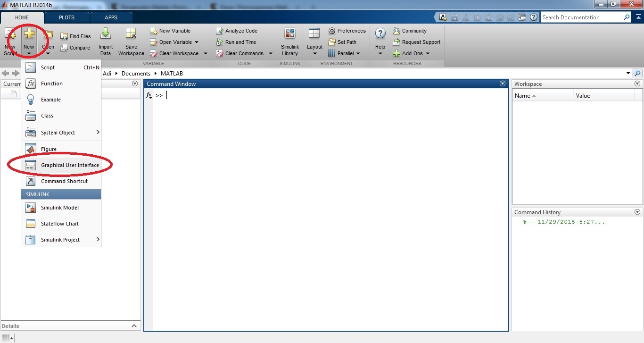Viewport: 644px width, 343px height.
Task: Switch to the PLOTS tab
Action: (66, 17)
